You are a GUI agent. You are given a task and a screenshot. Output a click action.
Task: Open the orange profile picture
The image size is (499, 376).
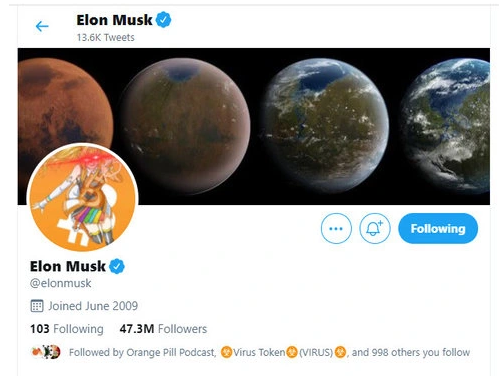82,199
